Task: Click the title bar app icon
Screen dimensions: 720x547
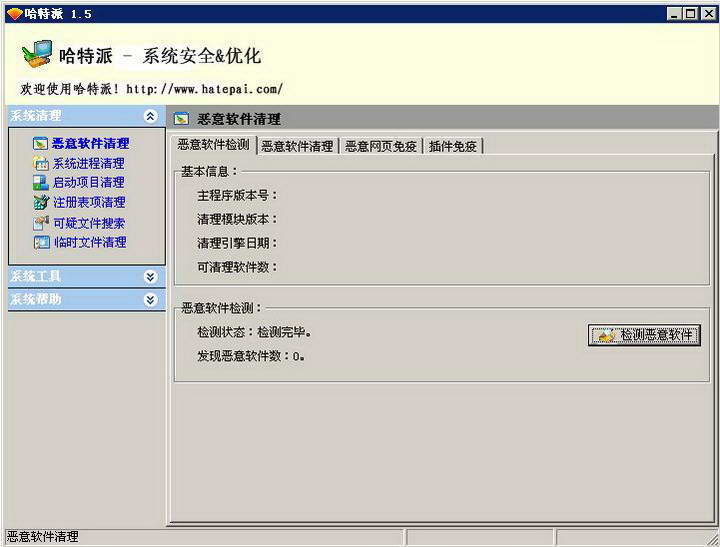Action: click(14, 14)
